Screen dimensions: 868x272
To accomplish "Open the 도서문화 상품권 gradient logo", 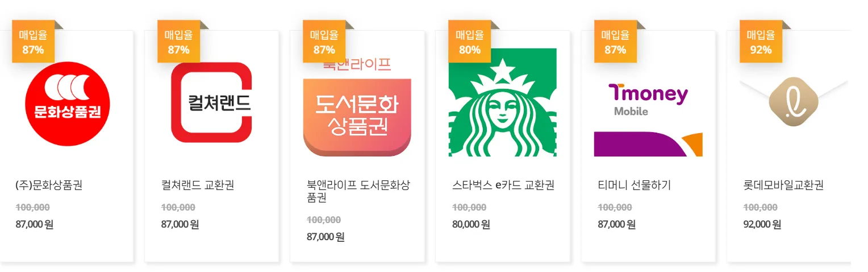I will (357, 117).
